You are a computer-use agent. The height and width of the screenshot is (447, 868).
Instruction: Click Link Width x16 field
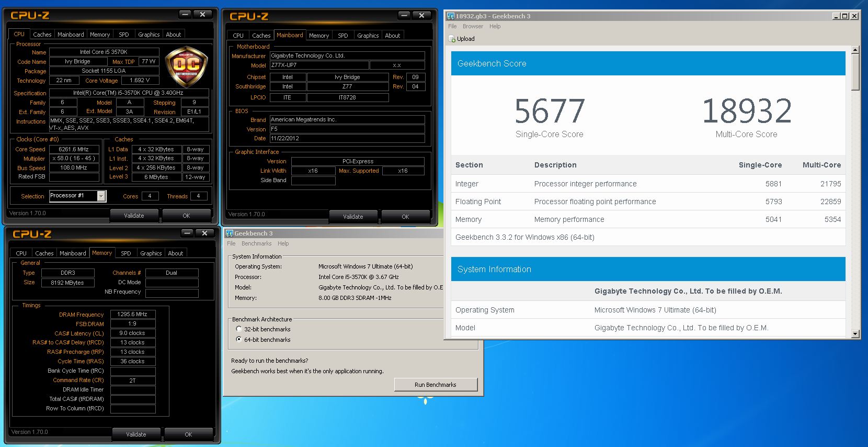pyautogui.click(x=313, y=171)
